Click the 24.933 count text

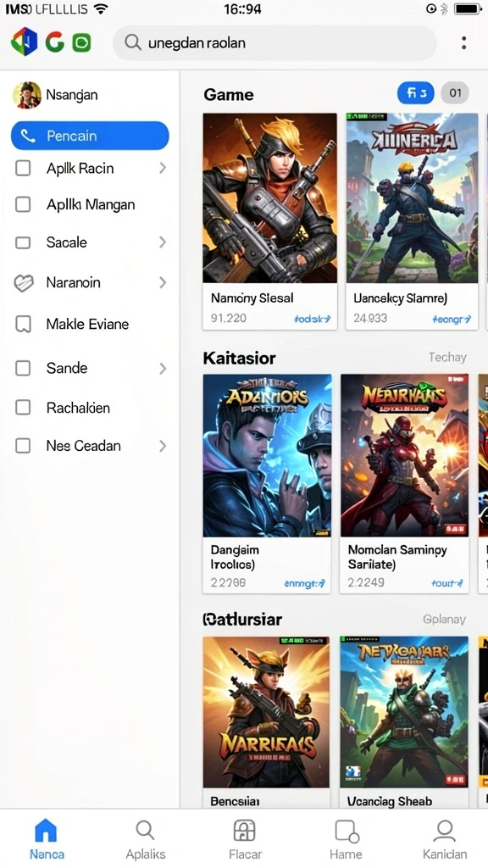[370, 319]
